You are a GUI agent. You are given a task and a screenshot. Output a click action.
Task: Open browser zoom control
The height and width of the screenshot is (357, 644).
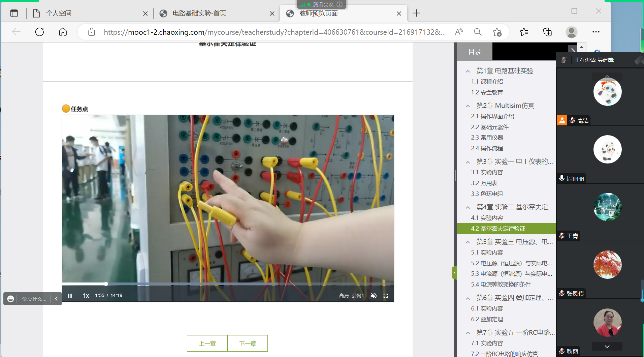478,32
